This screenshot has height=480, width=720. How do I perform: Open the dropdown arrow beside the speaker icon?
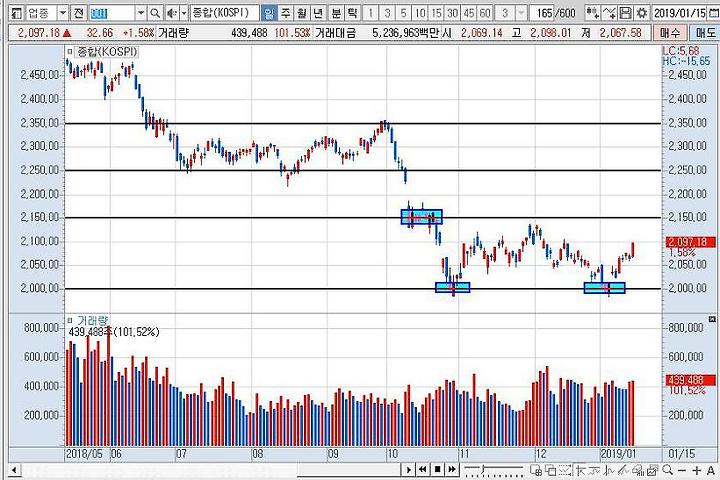[x=184, y=13]
